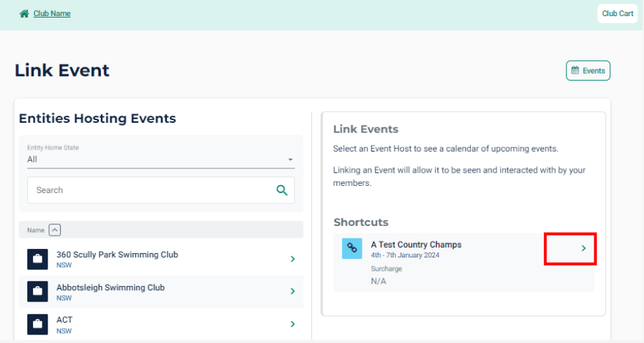Image resolution: width=644 pixels, height=343 pixels.
Task: Open A Test Country Champs shortcut chevron
Action: point(583,248)
